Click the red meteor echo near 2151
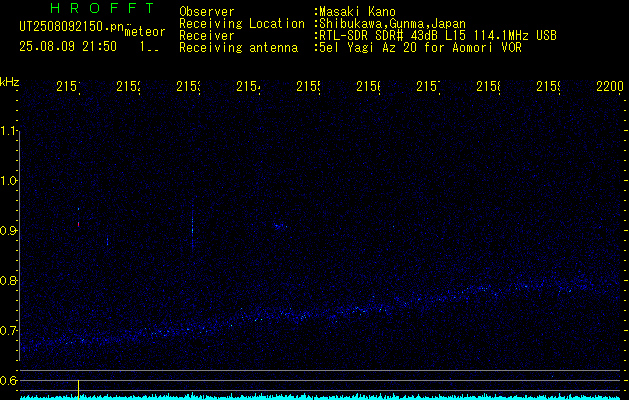Image resolution: width=629 pixels, height=400 pixels. click(x=79, y=224)
